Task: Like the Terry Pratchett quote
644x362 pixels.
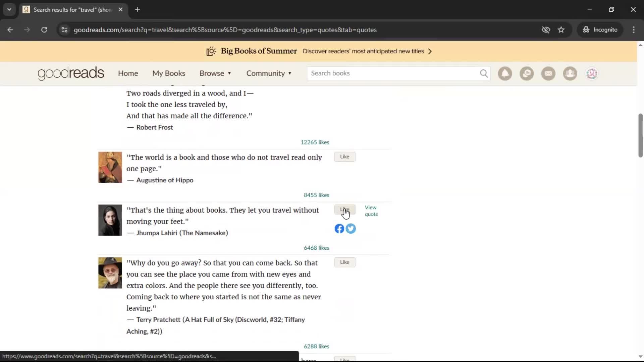Action: (344, 262)
